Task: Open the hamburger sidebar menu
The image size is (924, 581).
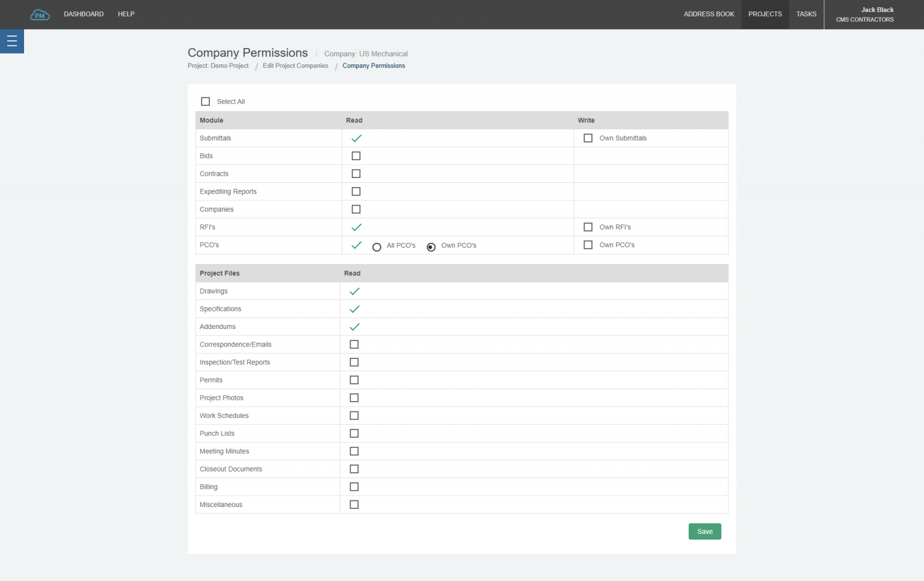Action: tap(11, 41)
